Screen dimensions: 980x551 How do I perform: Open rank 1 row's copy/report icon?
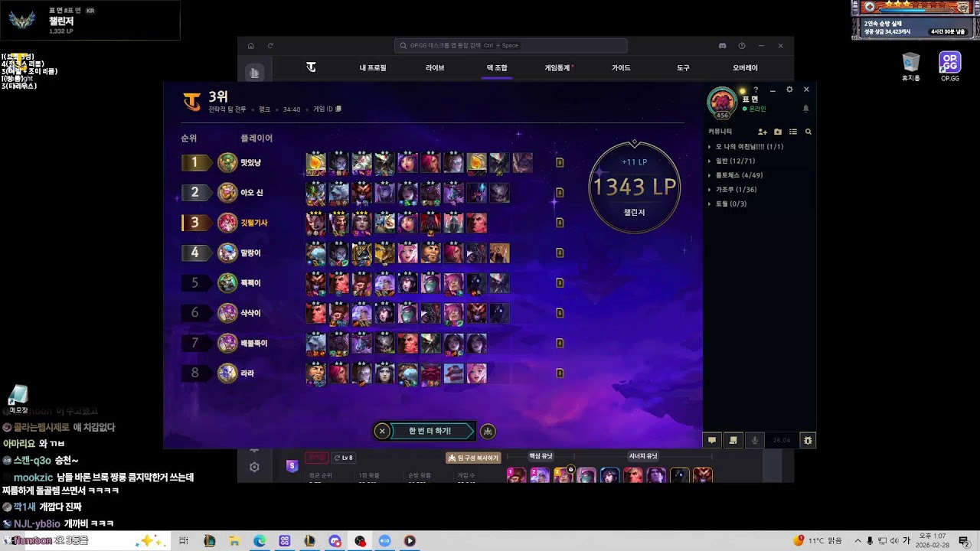[x=560, y=162]
